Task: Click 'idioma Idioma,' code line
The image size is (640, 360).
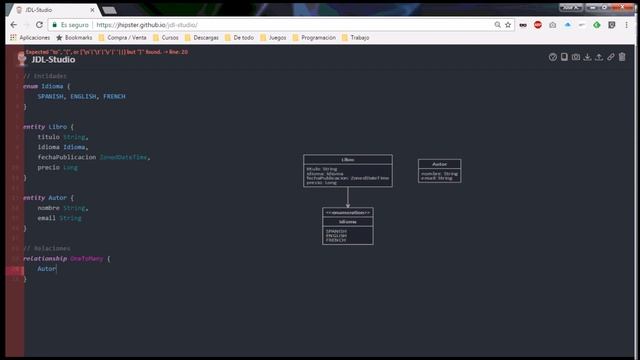Action: click(63, 147)
